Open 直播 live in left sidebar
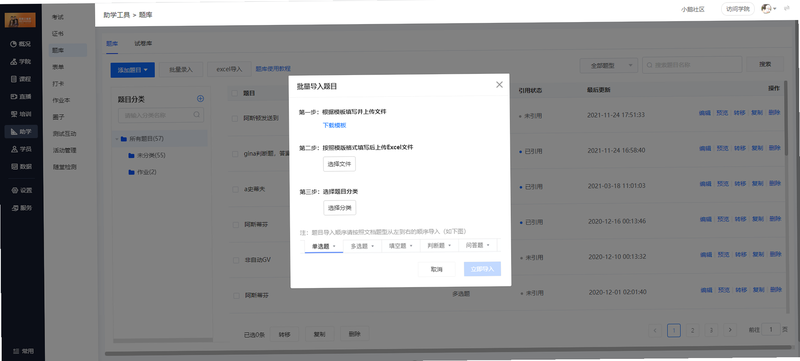Screen dimensions: 800x361 (x=21, y=96)
